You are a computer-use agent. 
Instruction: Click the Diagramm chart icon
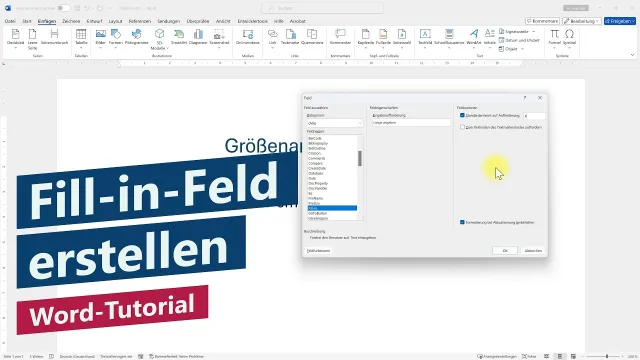(x=198, y=34)
